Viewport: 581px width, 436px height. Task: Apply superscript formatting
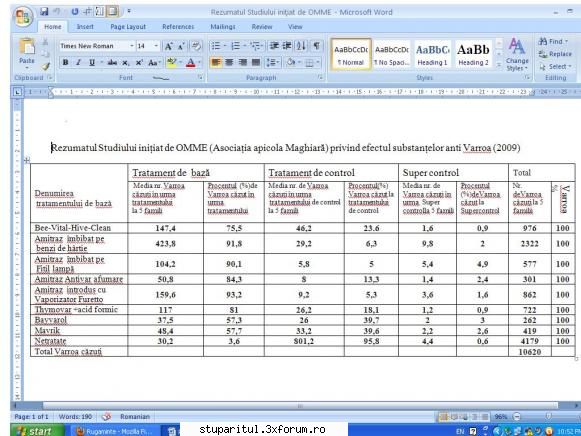[x=139, y=63]
